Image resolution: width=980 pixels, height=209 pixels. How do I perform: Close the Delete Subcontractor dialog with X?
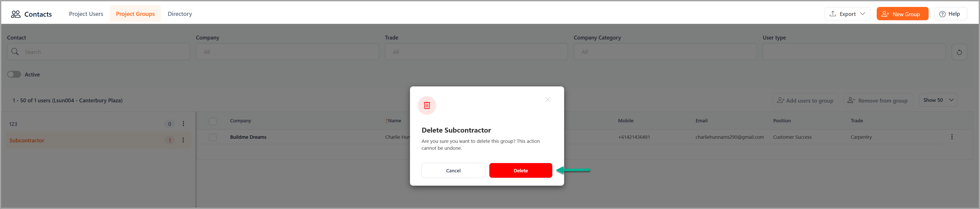[547, 99]
